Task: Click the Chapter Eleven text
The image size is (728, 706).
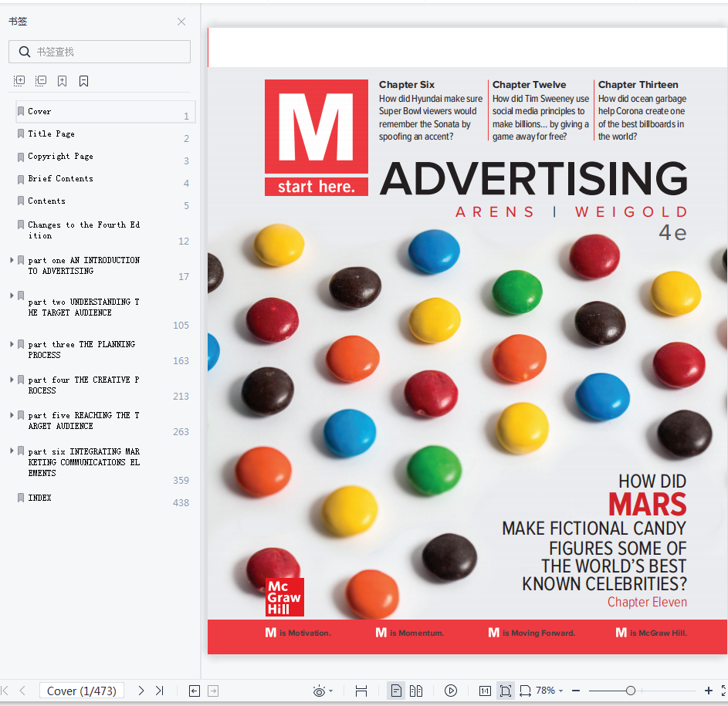Action: point(647,602)
